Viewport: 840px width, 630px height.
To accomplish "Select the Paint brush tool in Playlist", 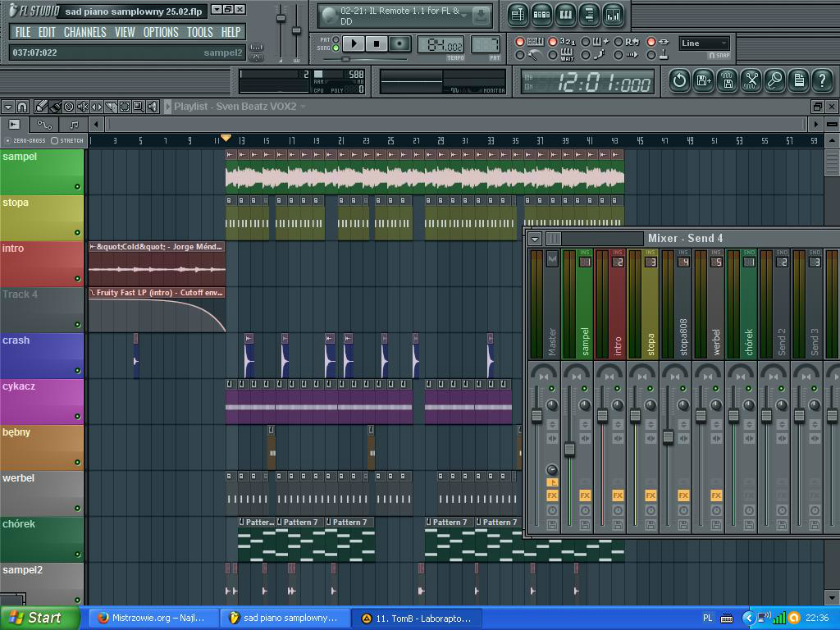I will 55,107.
